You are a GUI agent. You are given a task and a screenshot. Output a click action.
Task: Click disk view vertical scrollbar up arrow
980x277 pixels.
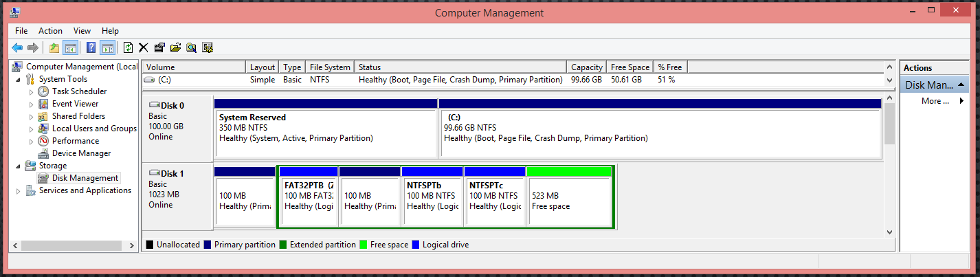tap(889, 98)
